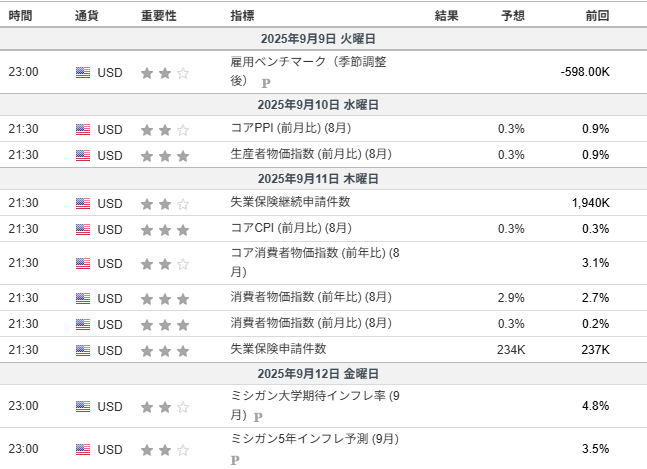
Task: Open the 失業保険継続申請件数 indicator link
Action: click(x=290, y=202)
